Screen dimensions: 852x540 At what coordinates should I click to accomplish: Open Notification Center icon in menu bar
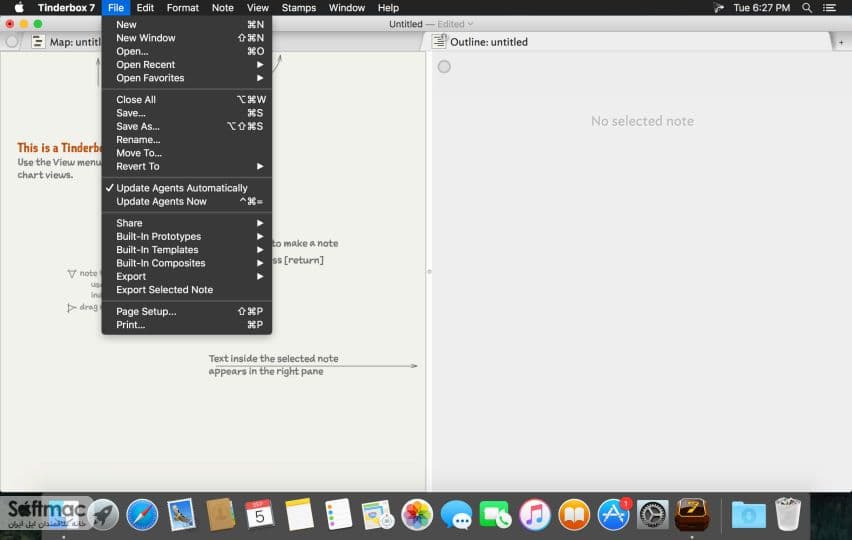click(x=829, y=8)
